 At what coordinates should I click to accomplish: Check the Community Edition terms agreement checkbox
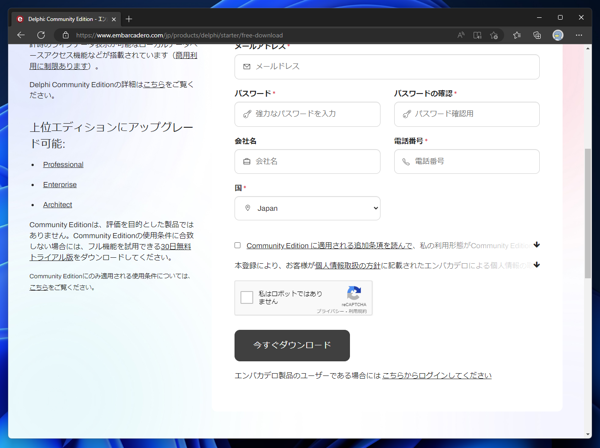point(238,245)
